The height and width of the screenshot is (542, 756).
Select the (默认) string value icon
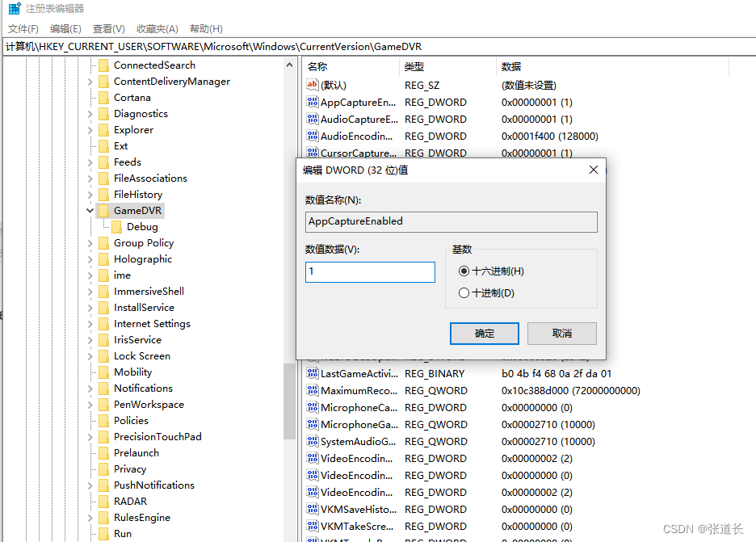pos(313,85)
